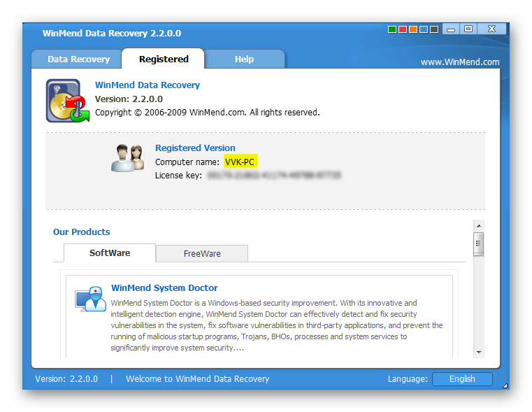
Task: Click the products list scroll up arrow
Action: (479, 226)
